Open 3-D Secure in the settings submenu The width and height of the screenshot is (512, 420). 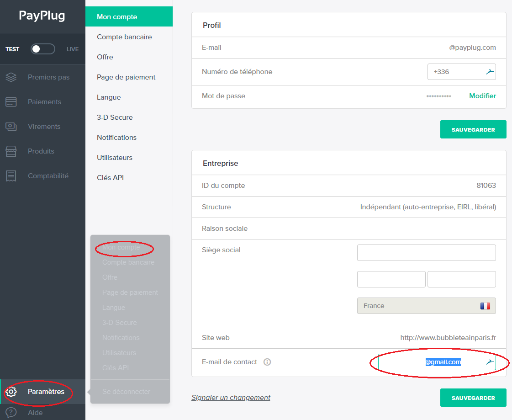[x=115, y=117]
